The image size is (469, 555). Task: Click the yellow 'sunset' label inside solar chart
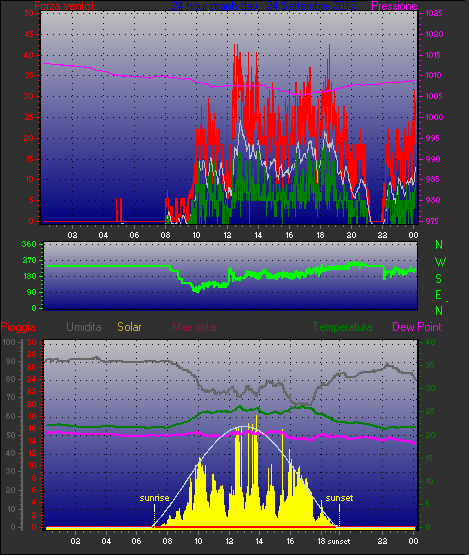(339, 498)
